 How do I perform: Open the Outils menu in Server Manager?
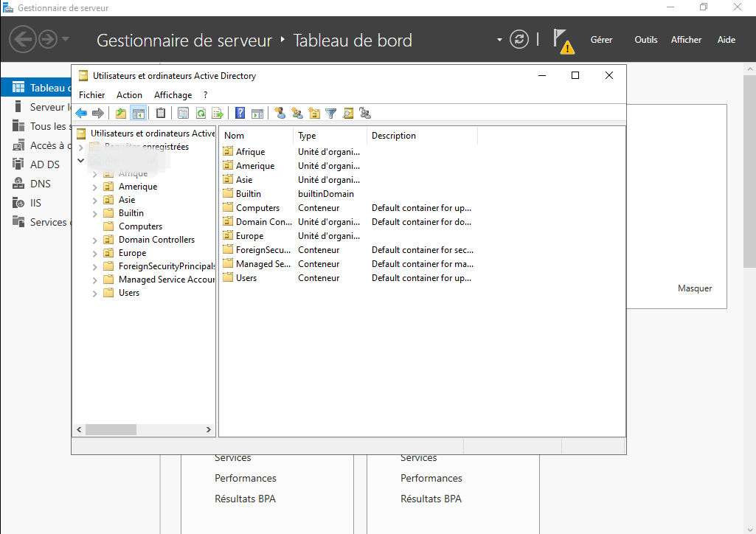click(645, 40)
